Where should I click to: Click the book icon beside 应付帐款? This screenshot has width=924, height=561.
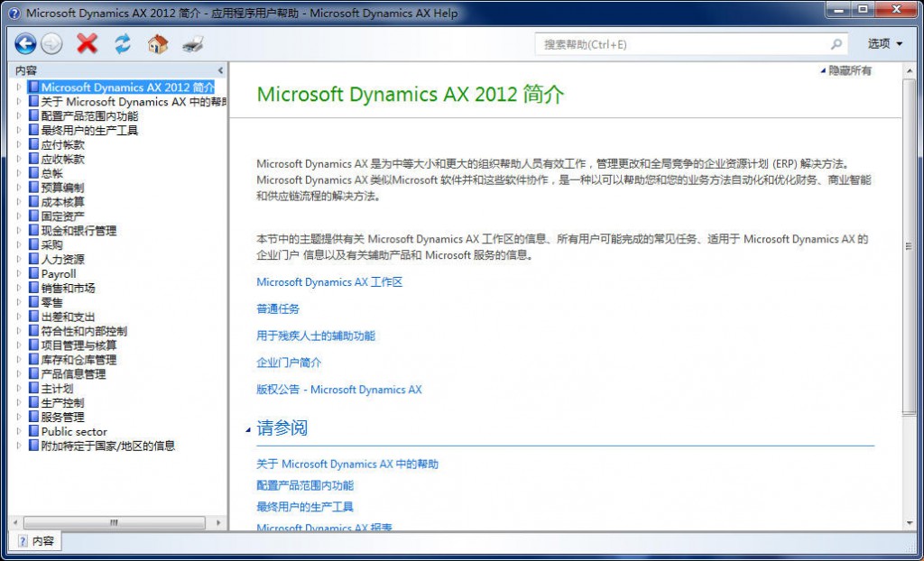pyautogui.click(x=33, y=144)
